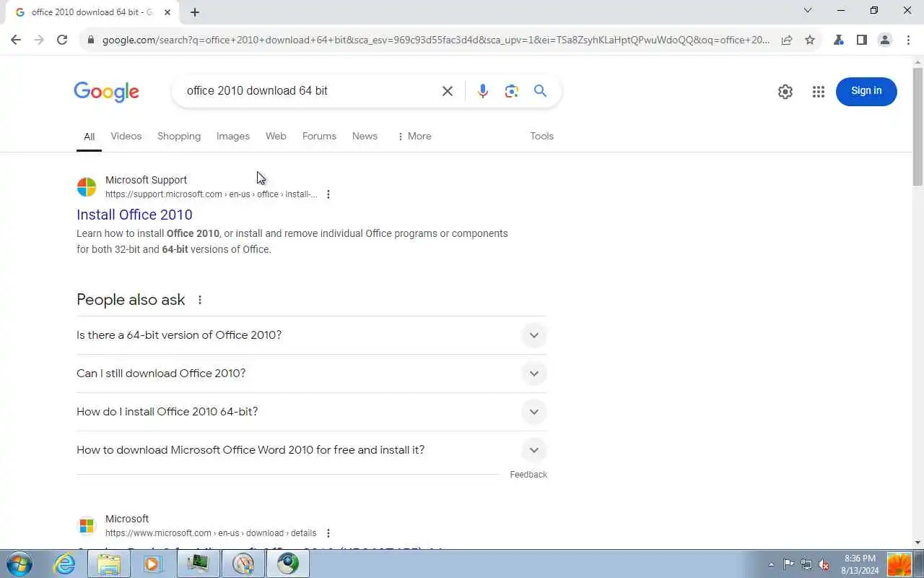The image size is (924, 578).
Task: Open Windows Explorer folder in the taskbar
Action: point(109,564)
